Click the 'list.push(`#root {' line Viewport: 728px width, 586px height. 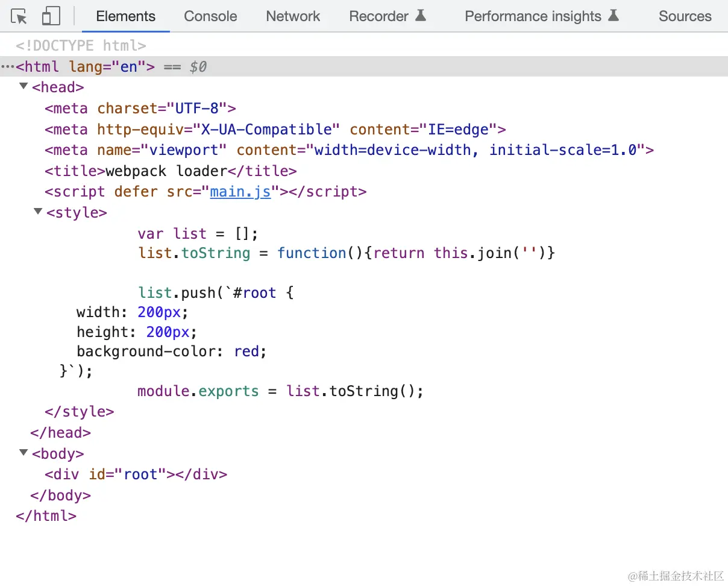point(216,292)
